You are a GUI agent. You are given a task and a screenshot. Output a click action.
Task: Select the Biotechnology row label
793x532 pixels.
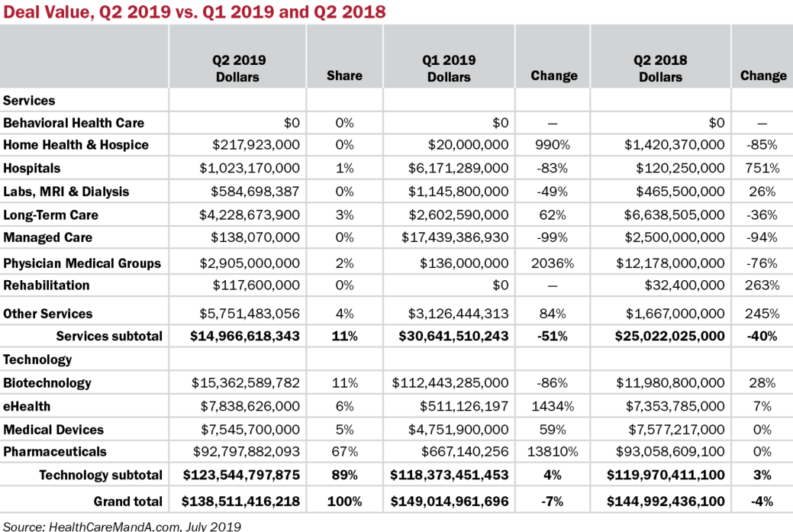click(47, 383)
